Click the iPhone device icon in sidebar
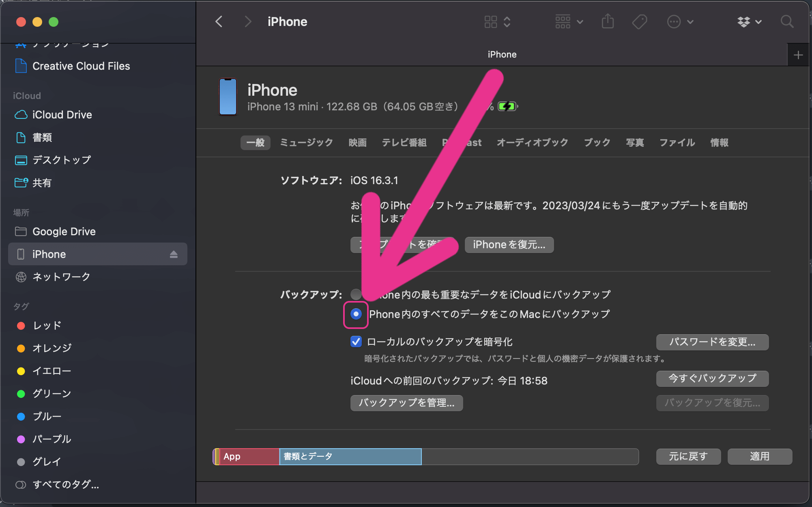The image size is (812, 507). (x=20, y=254)
